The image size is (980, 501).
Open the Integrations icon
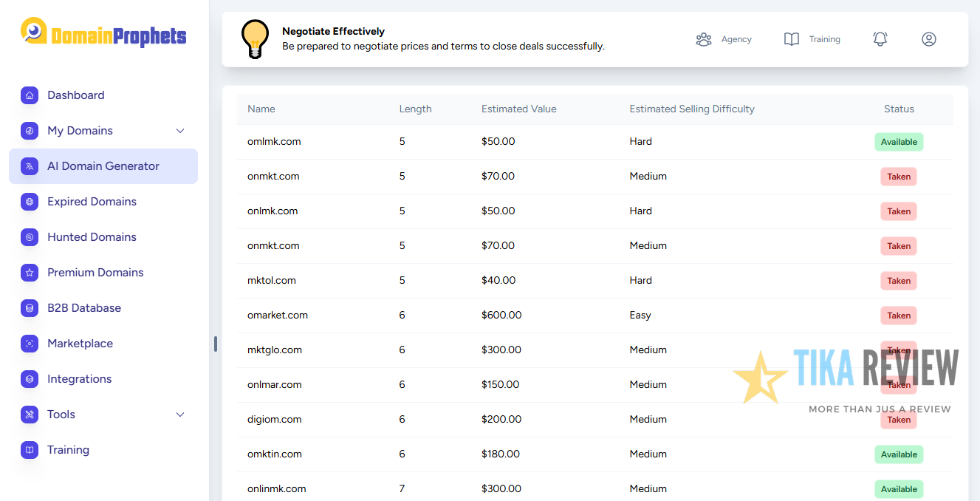click(29, 379)
